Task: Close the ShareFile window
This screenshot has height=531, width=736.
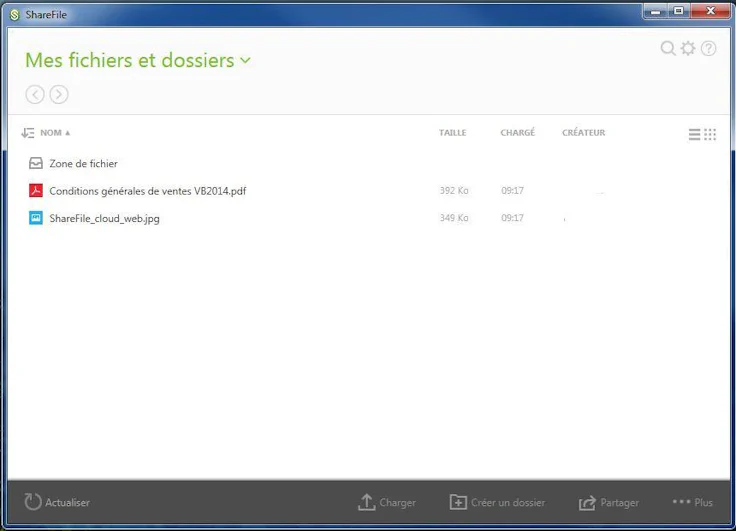Action: coord(710,11)
